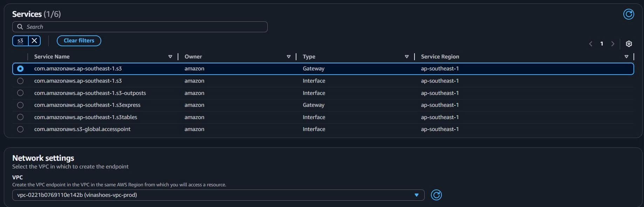The image size is (644, 207).
Task: Sort by Type column
Action: click(406, 57)
